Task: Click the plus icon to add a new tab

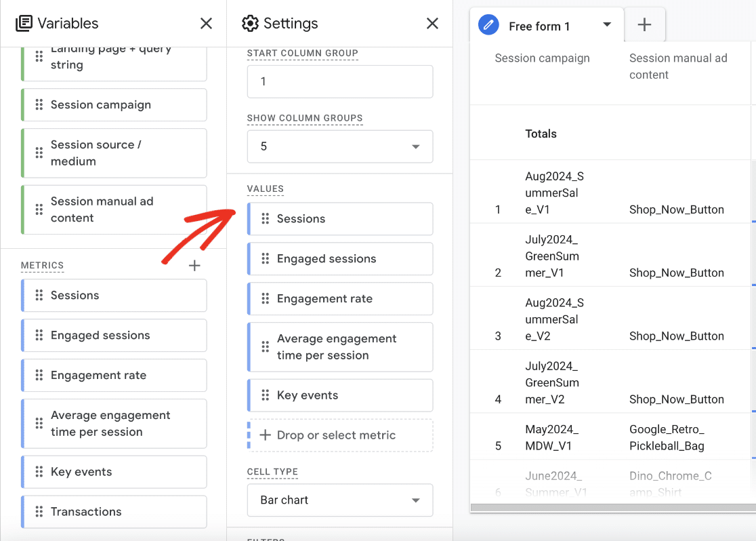Action: point(644,24)
